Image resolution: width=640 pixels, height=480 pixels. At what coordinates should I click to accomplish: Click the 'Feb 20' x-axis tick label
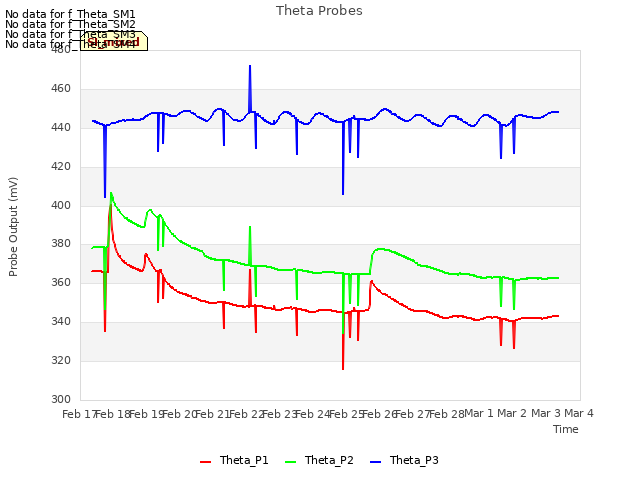[x=180, y=414]
